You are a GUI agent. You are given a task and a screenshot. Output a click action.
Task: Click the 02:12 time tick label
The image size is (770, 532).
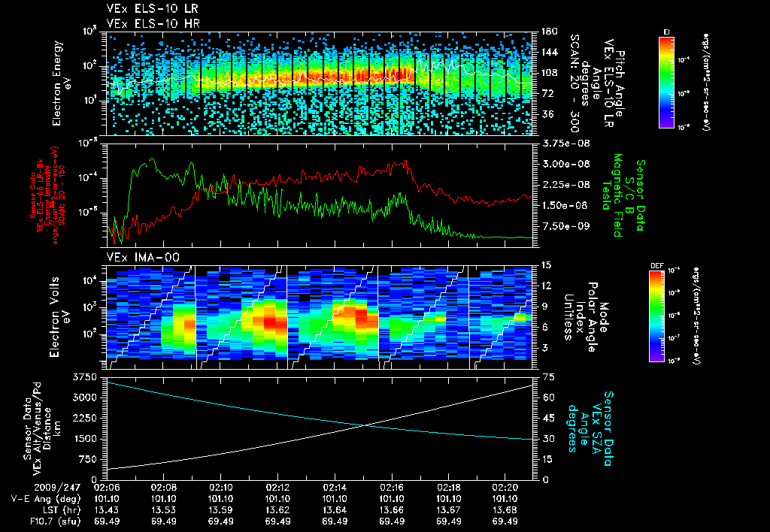(277, 488)
